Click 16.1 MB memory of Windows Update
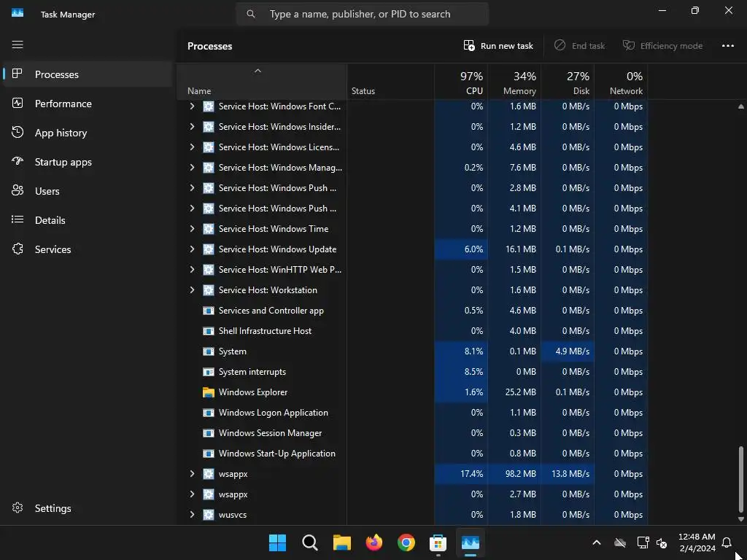 521,249
